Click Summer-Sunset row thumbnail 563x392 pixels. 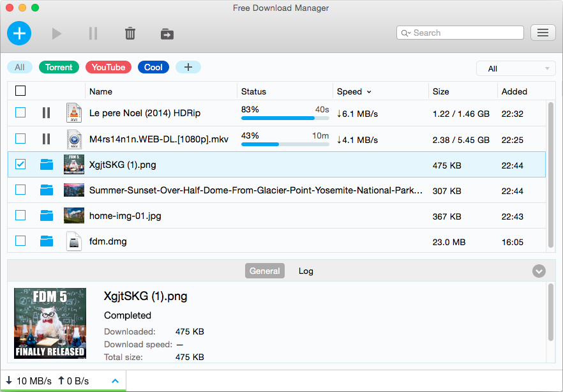(74, 190)
